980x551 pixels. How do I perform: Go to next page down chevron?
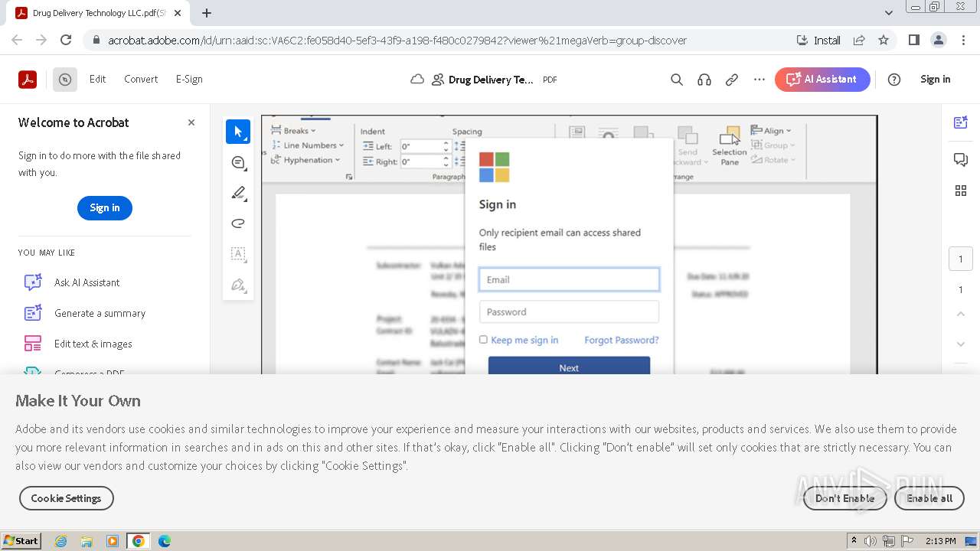pos(961,344)
